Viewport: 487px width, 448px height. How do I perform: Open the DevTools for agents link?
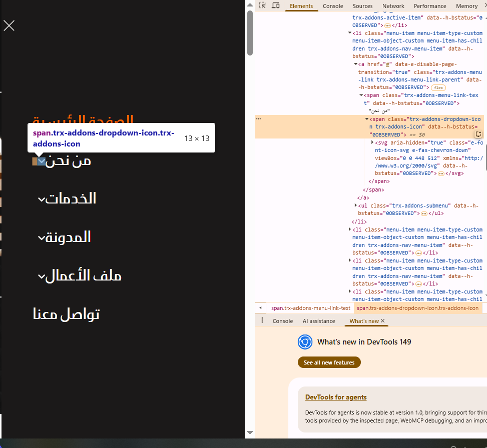point(336,397)
